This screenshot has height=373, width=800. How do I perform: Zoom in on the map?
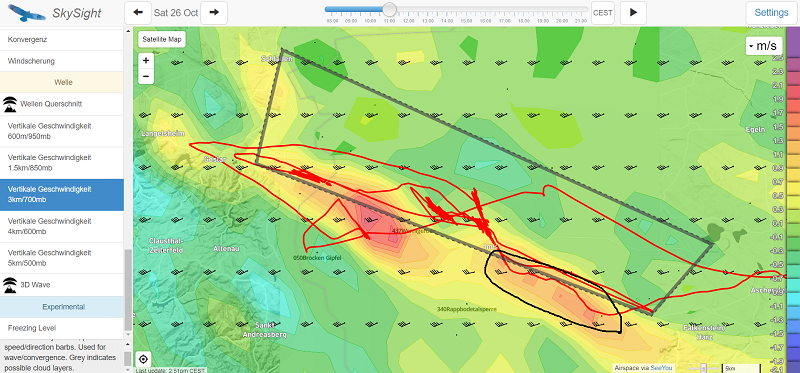coord(146,61)
